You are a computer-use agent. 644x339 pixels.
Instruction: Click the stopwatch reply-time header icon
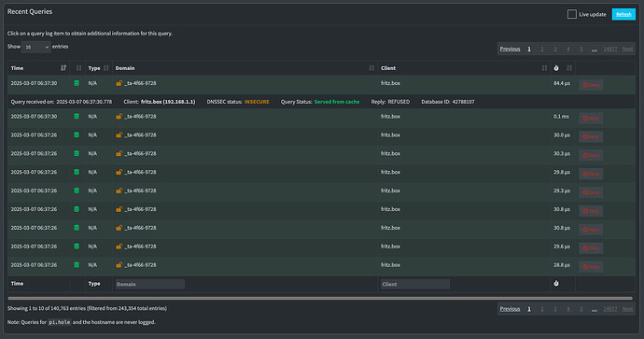click(556, 68)
